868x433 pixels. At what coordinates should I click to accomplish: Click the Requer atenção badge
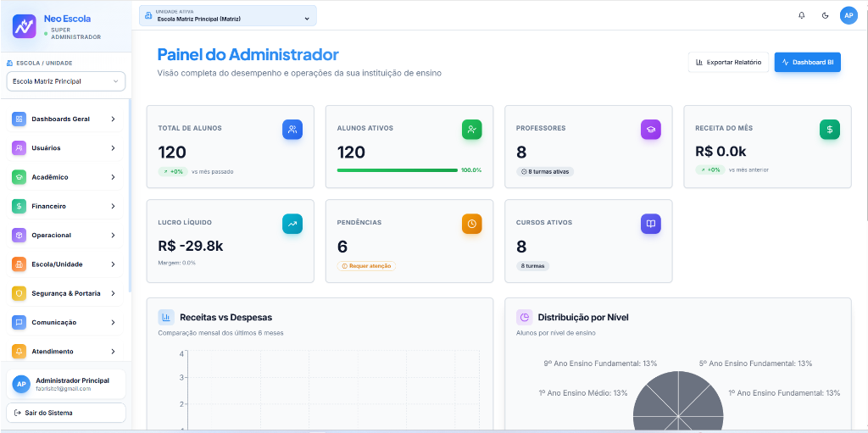pyautogui.click(x=366, y=266)
